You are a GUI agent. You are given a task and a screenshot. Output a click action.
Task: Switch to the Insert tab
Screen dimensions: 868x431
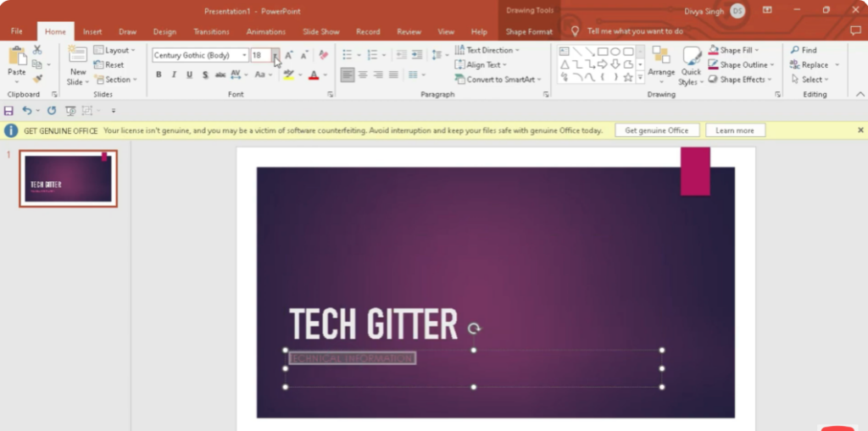tap(92, 31)
